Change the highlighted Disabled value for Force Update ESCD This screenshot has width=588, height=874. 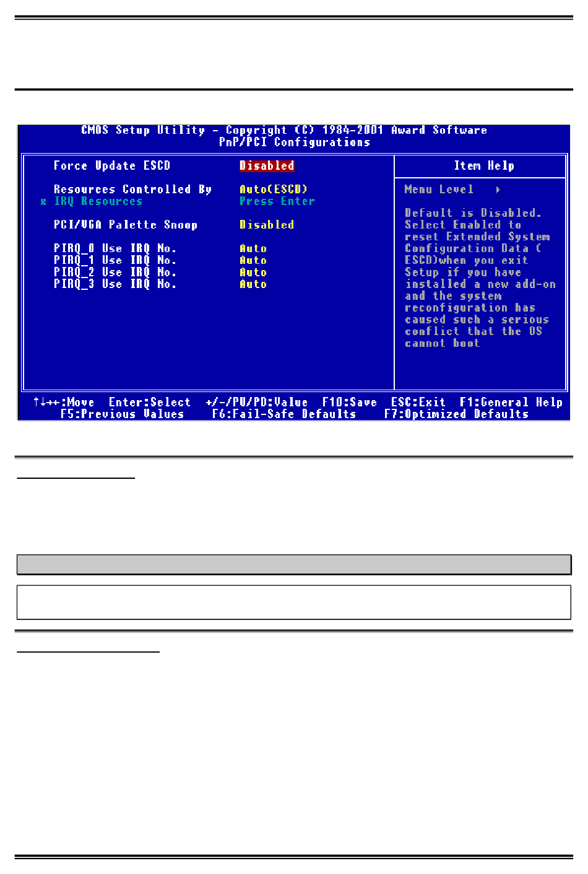tap(267, 165)
